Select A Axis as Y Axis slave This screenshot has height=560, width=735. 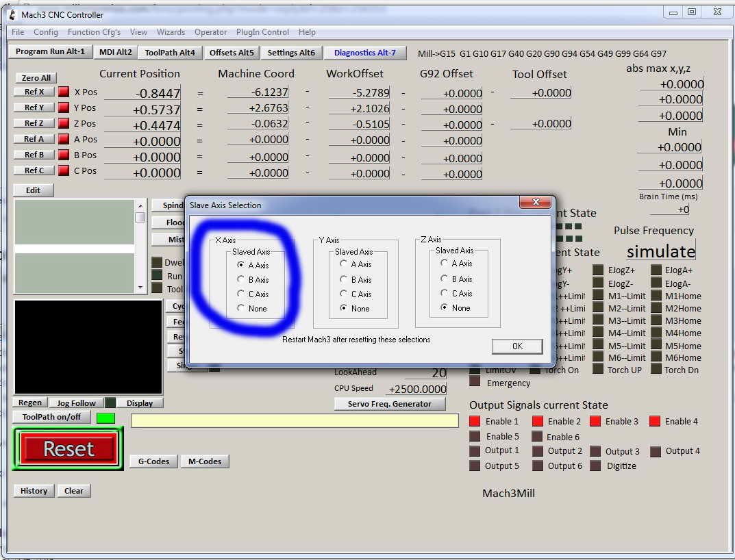(344, 264)
